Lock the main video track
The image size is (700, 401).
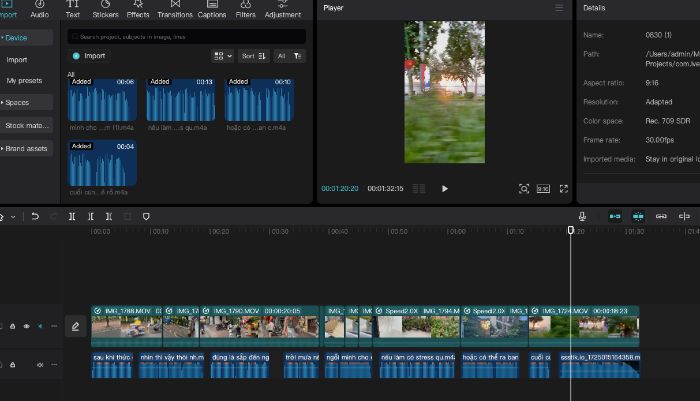coord(12,326)
